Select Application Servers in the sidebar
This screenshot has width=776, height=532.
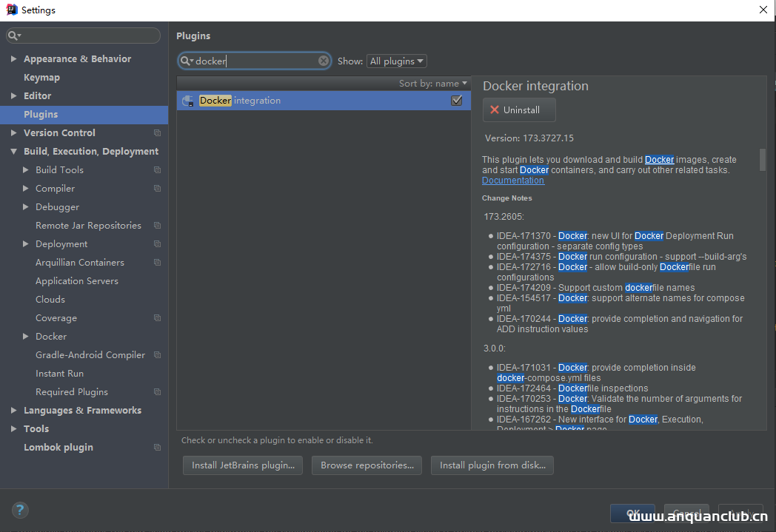pyautogui.click(x=76, y=280)
